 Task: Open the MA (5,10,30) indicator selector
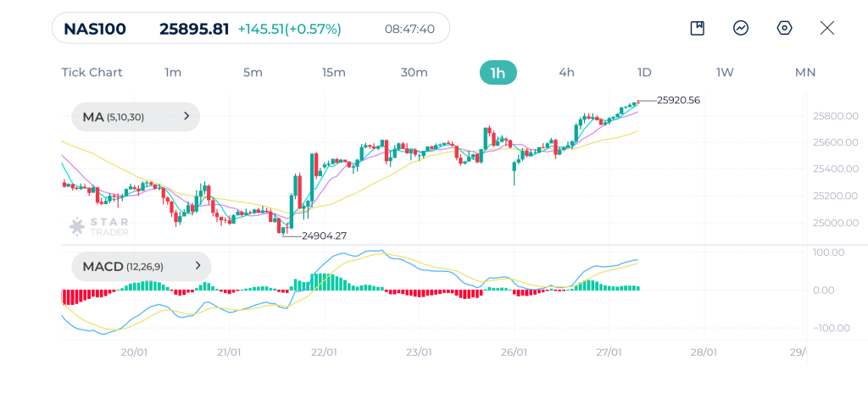click(x=136, y=117)
